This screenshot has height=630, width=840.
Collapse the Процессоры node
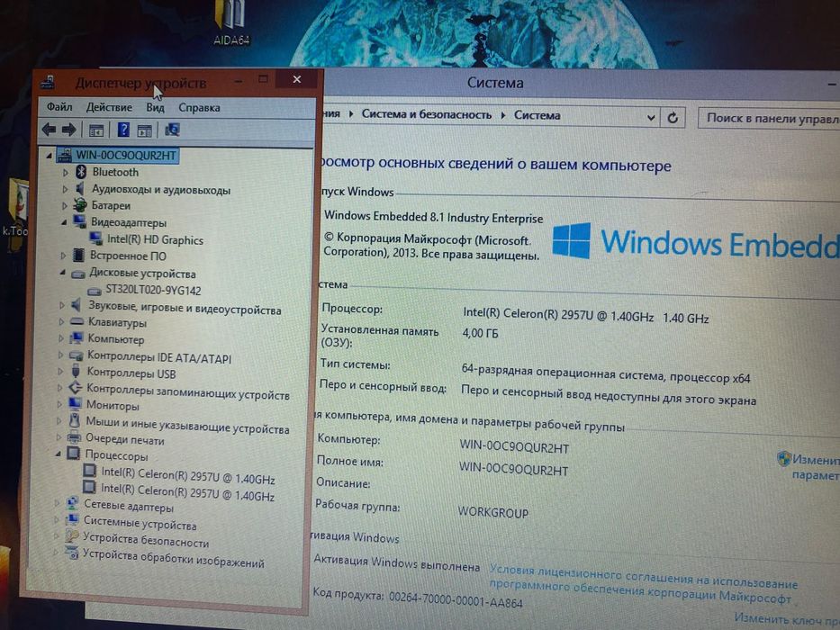pos(58,454)
